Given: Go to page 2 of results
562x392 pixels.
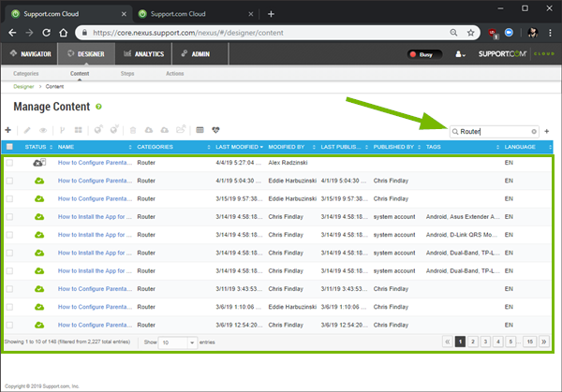Looking at the screenshot, I should (x=473, y=341).
